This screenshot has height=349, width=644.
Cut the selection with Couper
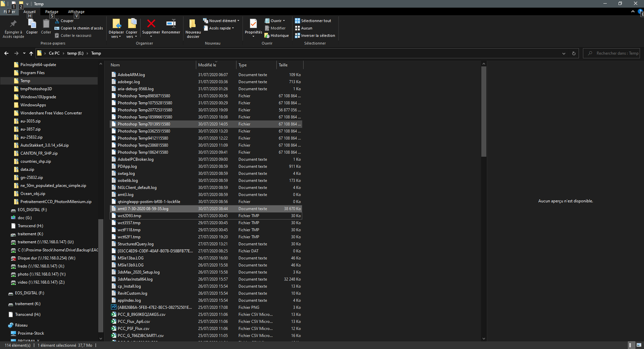64,21
